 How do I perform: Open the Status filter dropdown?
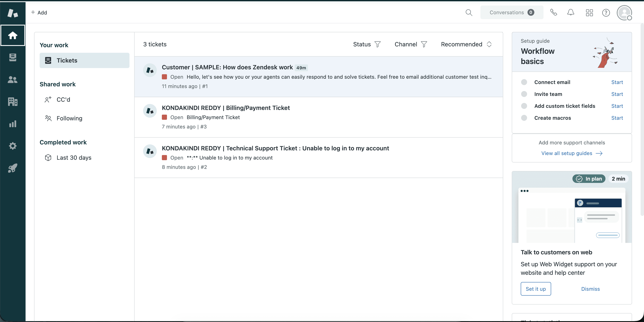(x=367, y=44)
